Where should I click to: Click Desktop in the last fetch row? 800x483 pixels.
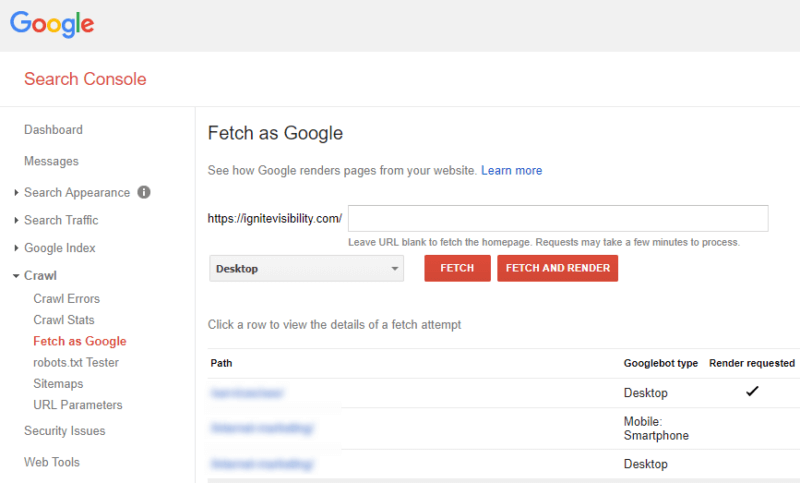point(645,464)
